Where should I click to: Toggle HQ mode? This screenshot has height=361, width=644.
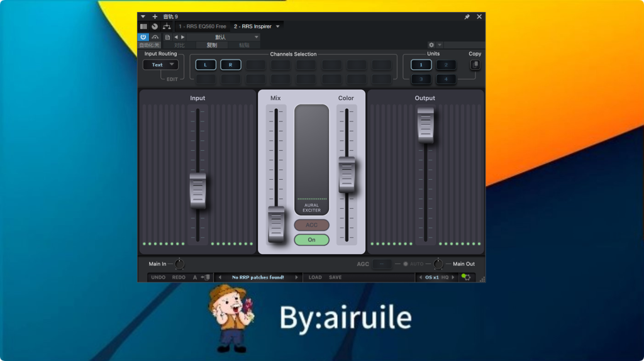coord(445,277)
